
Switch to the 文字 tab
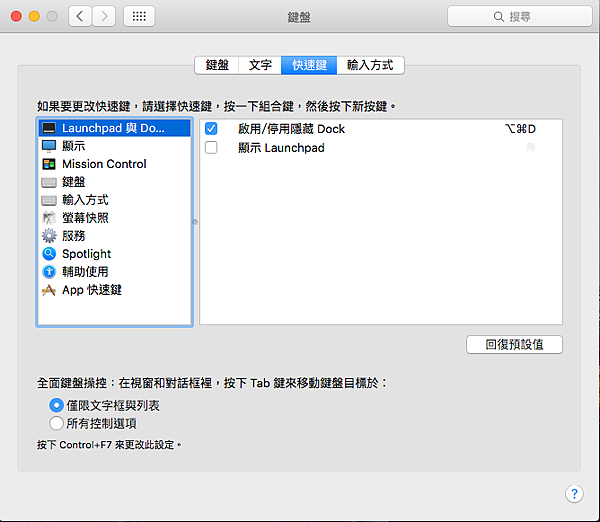[x=260, y=65]
